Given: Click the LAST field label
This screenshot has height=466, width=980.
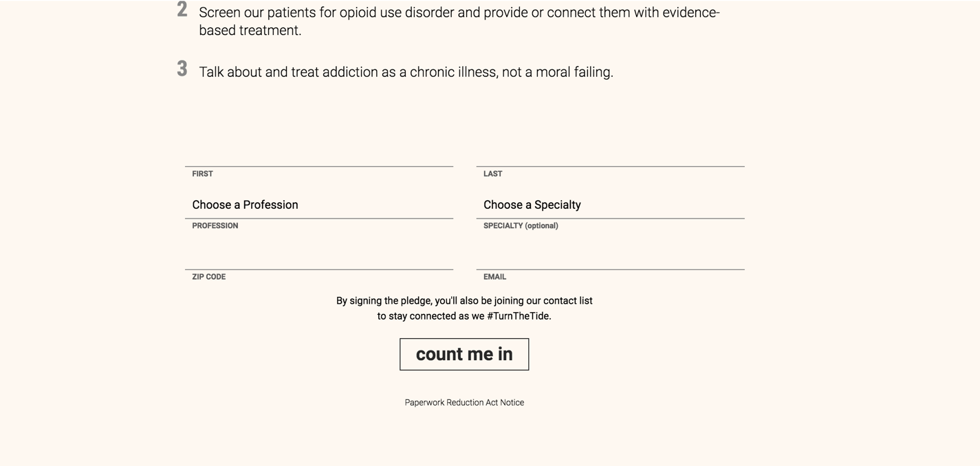Looking at the screenshot, I should tap(492, 174).
